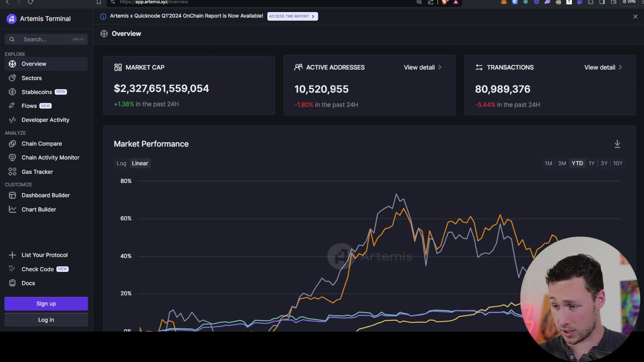Click the download chart icon

[617, 144]
